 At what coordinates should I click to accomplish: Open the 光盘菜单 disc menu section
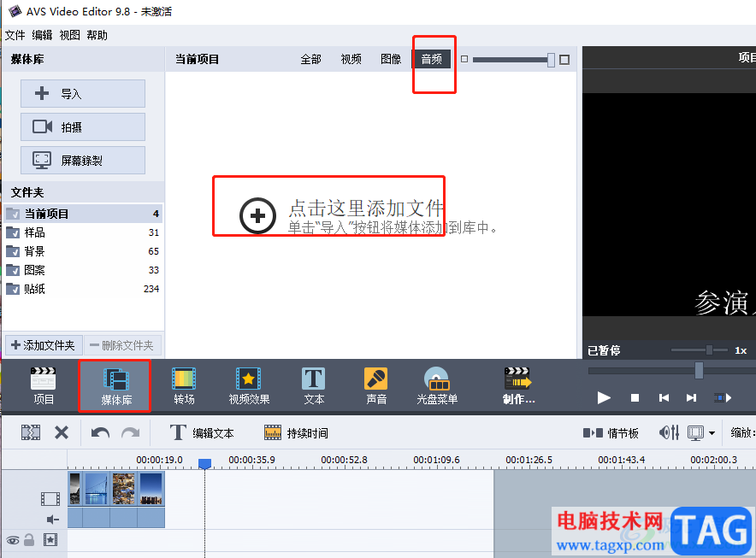tap(437, 385)
